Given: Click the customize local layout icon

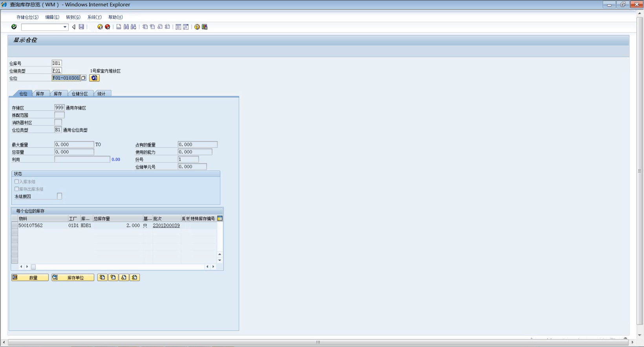Looking at the screenshot, I should pos(205,27).
